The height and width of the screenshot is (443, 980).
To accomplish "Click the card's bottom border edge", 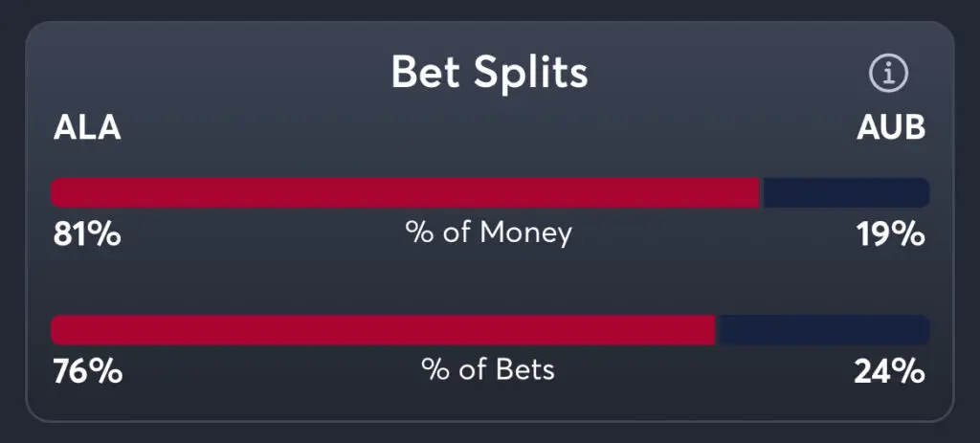I will coord(489,420).
